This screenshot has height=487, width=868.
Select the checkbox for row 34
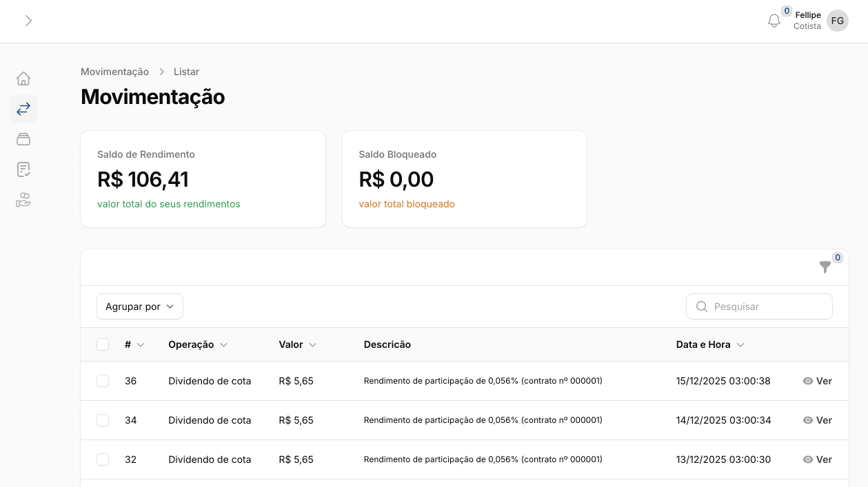(103, 420)
